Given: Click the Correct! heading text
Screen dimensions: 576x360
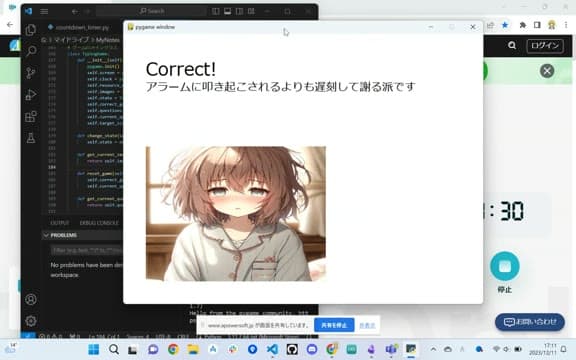Looking at the screenshot, I should (181, 69).
